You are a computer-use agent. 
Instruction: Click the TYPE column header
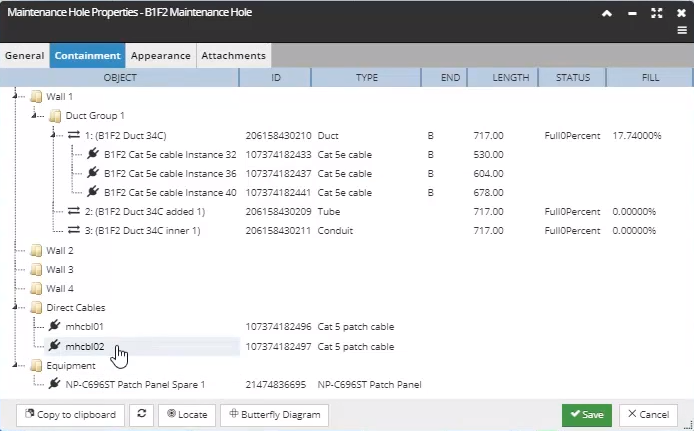click(x=366, y=78)
